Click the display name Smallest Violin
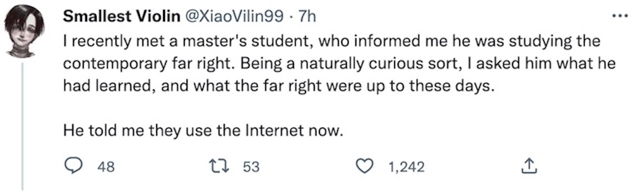Image resolution: width=644 pixels, height=192 pixels. tap(121, 17)
